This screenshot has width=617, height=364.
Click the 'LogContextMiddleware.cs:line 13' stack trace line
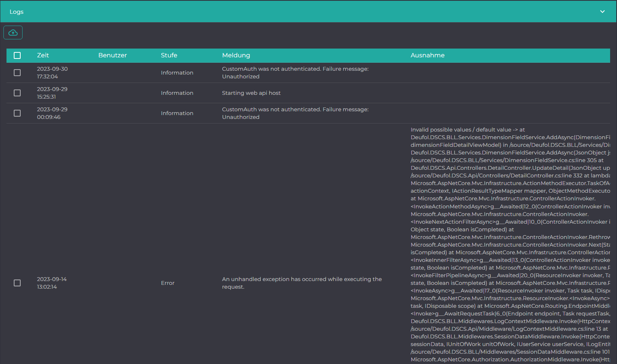[x=509, y=329]
